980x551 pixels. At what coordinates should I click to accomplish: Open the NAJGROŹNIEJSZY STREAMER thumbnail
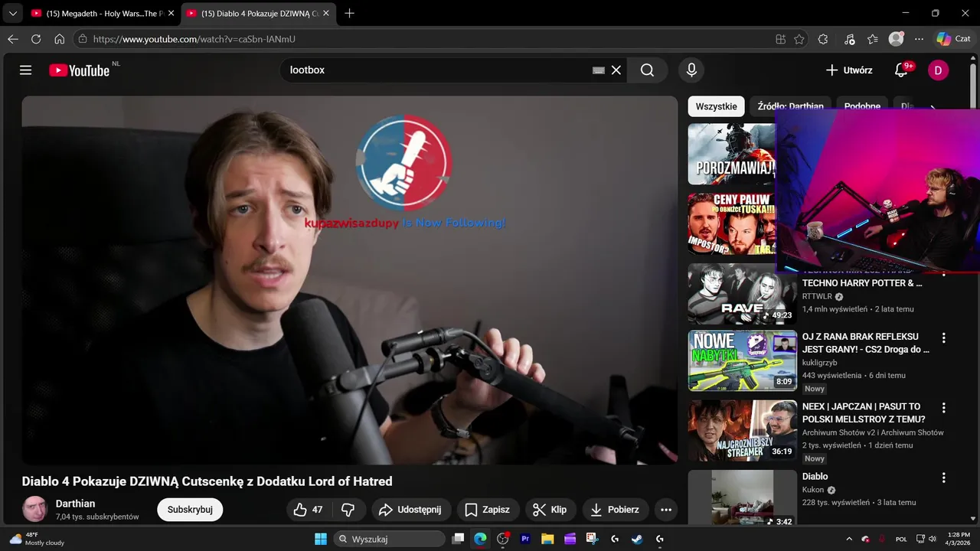point(743,431)
